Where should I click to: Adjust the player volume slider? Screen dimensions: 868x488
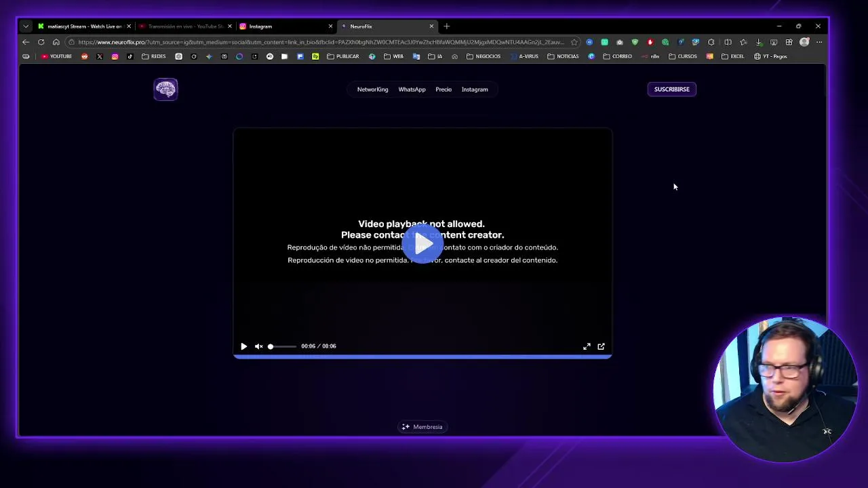pyautogui.click(x=282, y=346)
